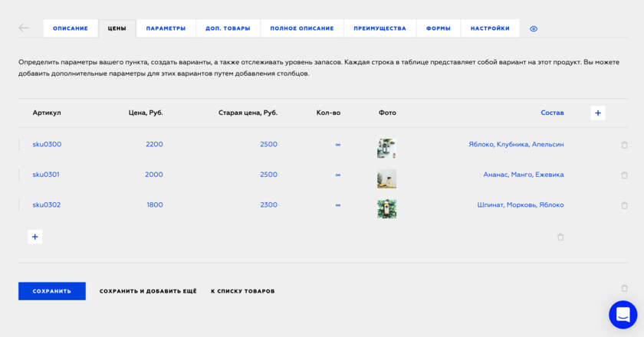Add a new column with plus button
This screenshot has width=644, height=337.
click(x=597, y=113)
